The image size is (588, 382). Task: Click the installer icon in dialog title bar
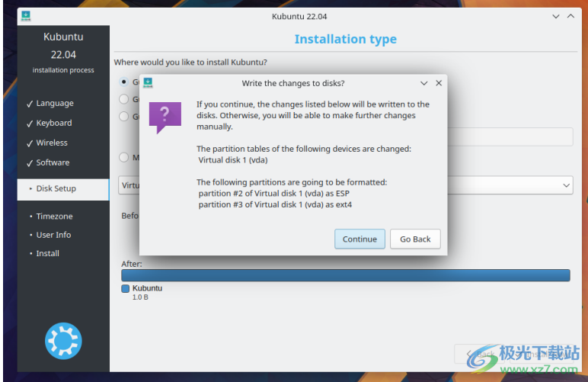[x=148, y=82]
